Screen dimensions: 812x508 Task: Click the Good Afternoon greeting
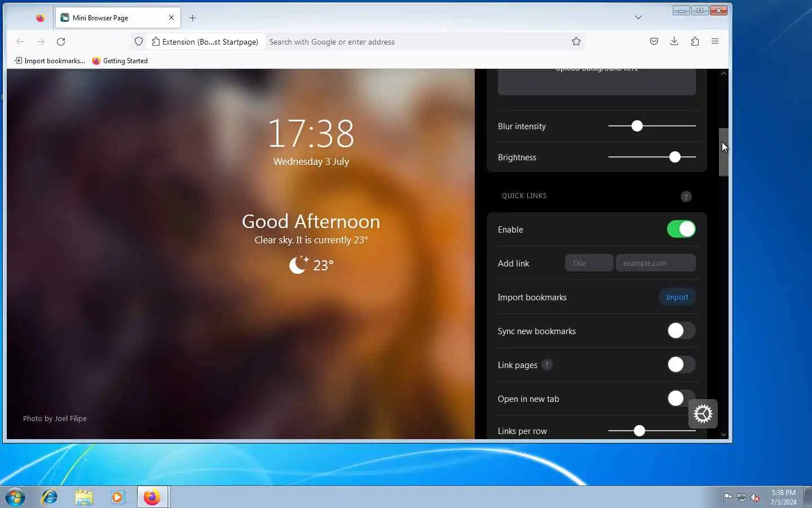pyautogui.click(x=311, y=221)
